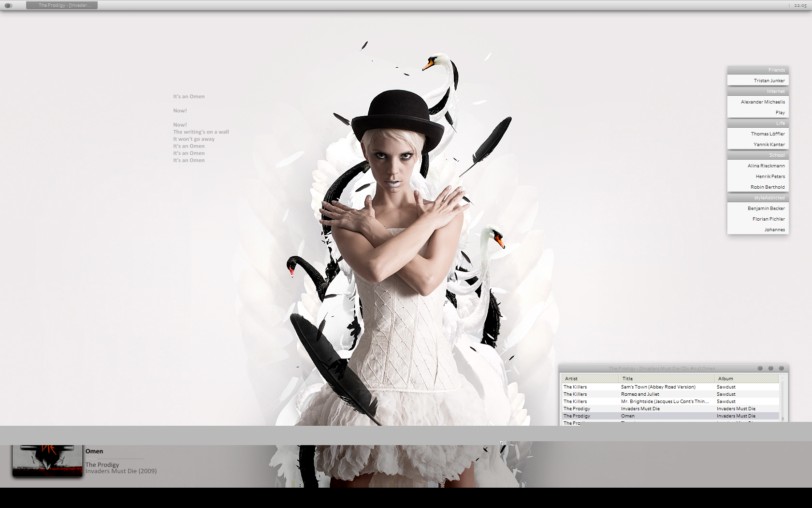Select contact Tristan Junker
Image resolution: width=812 pixels, height=508 pixels.
[x=758, y=81]
